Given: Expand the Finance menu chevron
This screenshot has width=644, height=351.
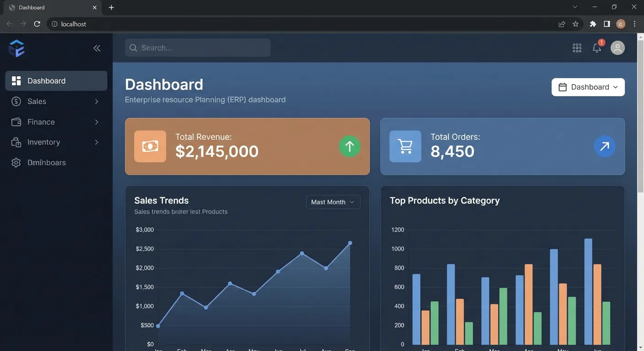Looking at the screenshot, I should (x=97, y=122).
